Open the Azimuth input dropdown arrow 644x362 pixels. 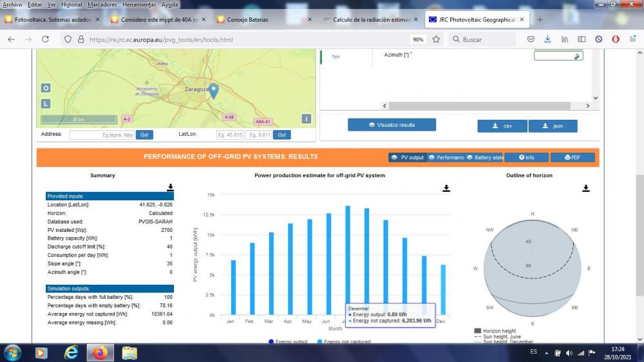(577, 56)
